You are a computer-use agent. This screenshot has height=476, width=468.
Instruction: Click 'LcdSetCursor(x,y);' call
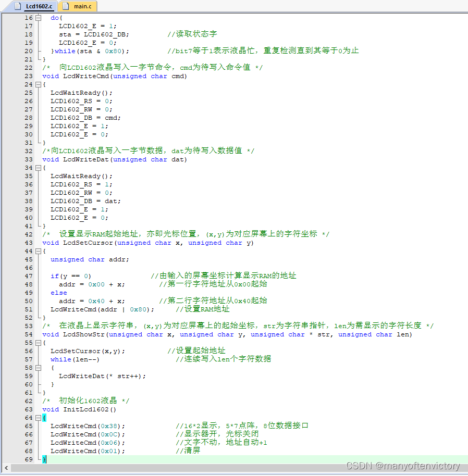[x=88, y=351]
